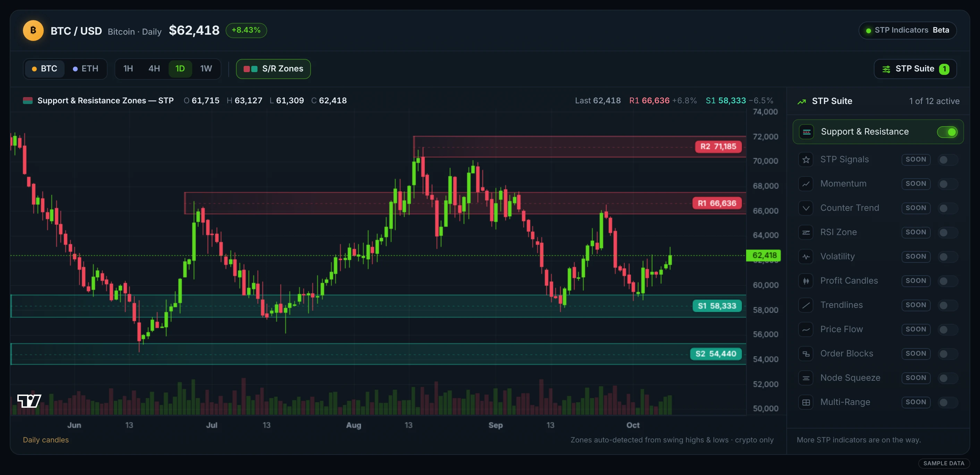Screen dimensions: 980x475
Task: Click the Node Squeeze icon
Action: 806,378
